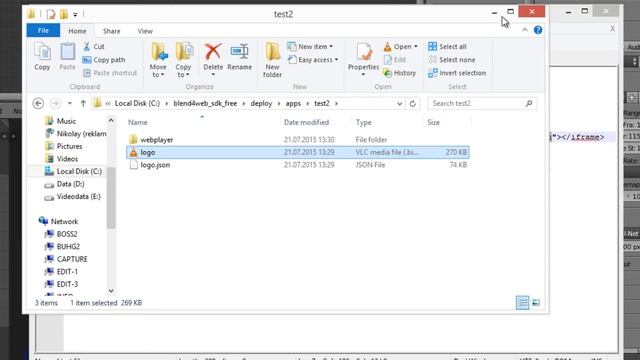Switch to Large icons view layout
Screen dimensions: 640x360
[536, 302]
